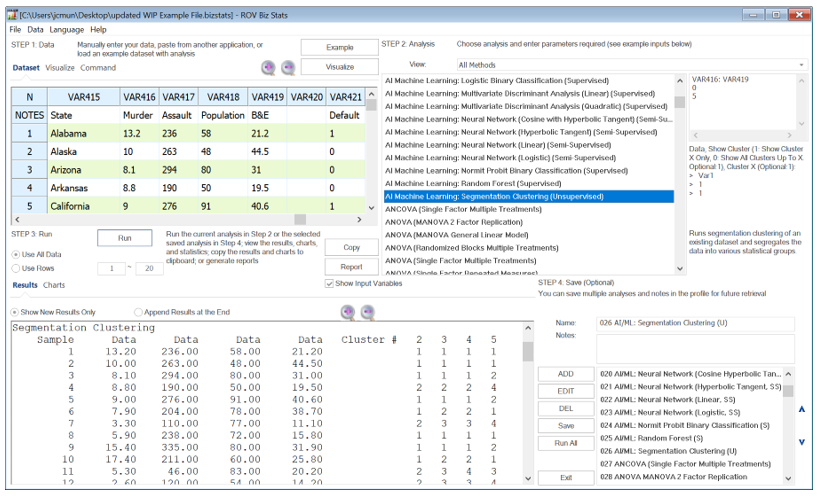Switch to the Results tab
The height and width of the screenshot is (499, 822).
tap(25, 285)
